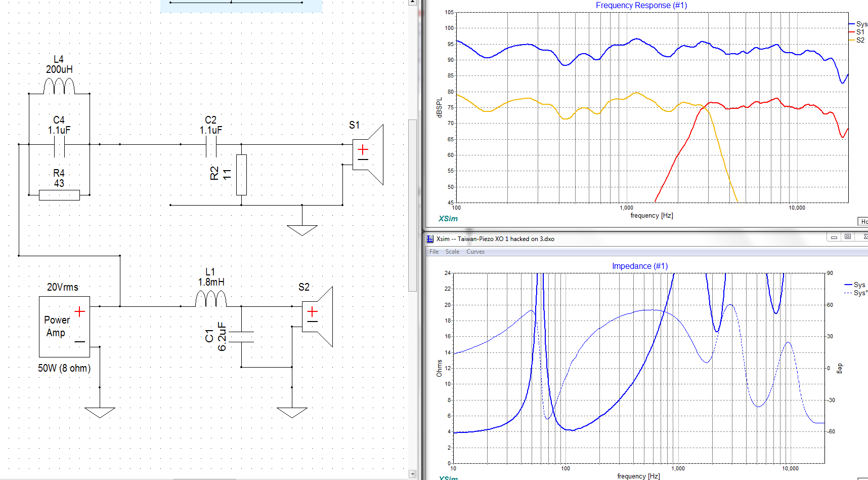Select the L1 1.8mH inductor symbol
The image size is (868, 480).
211,299
